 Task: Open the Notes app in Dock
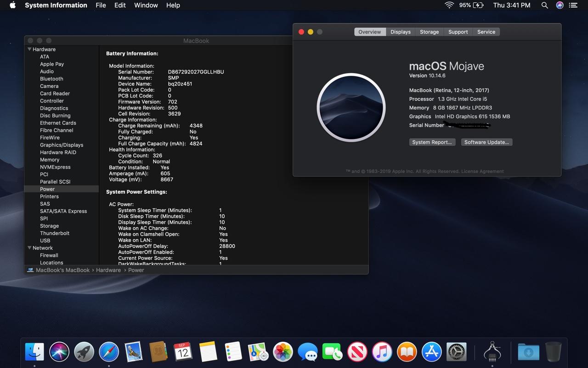pos(208,352)
